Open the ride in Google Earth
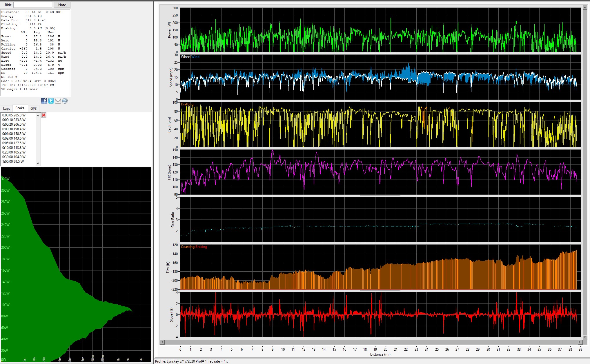The height and width of the screenshot is (364, 590). (65, 101)
